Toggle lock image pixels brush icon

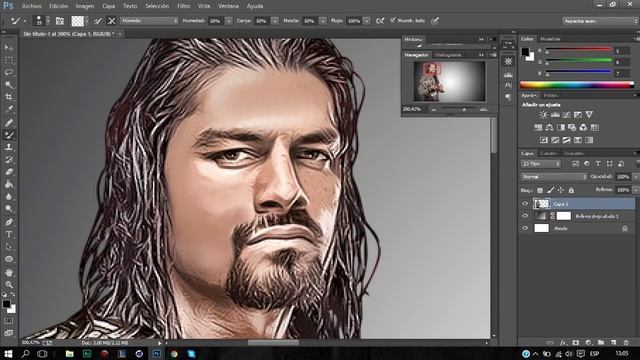tap(551, 190)
